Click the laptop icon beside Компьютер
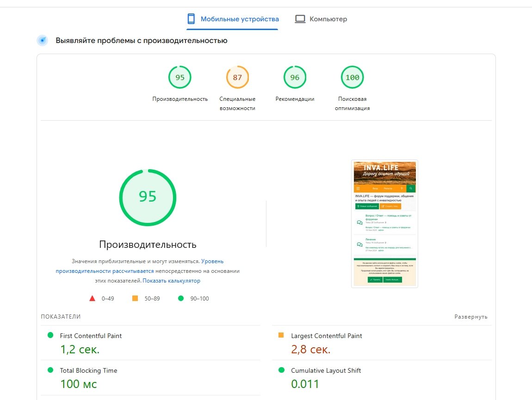Viewport: 532px width, 400px height. pos(300,19)
